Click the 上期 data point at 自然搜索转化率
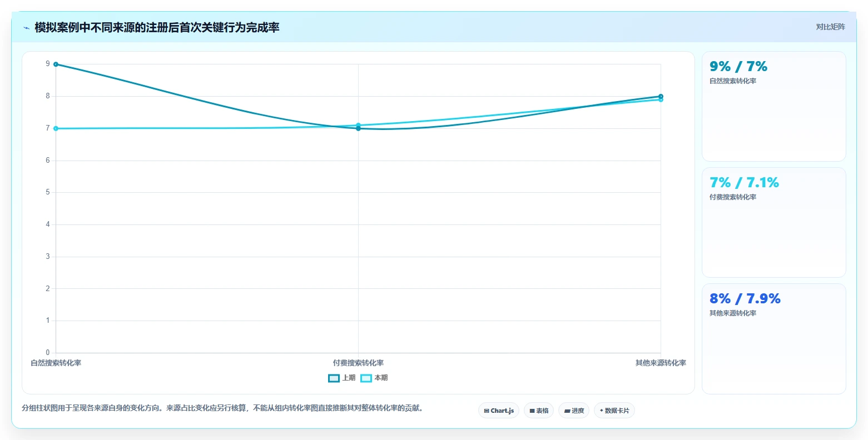This screenshot has height=440, width=868. click(56, 64)
